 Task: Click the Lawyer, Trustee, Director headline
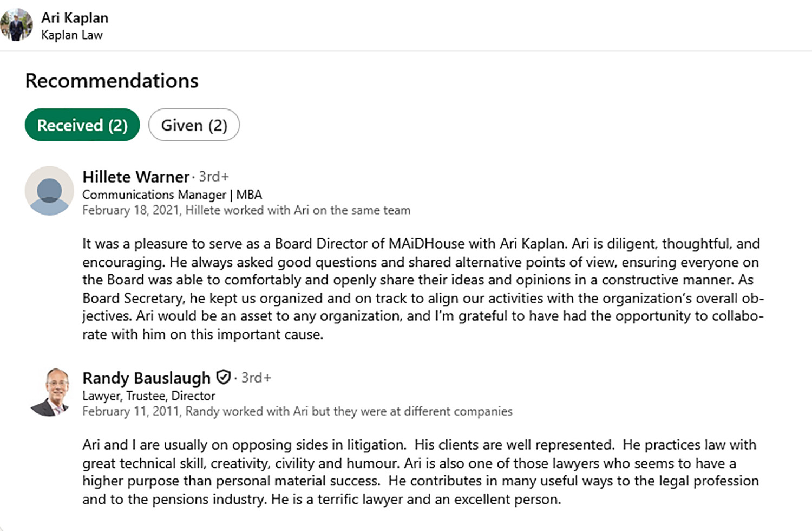(149, 396)
